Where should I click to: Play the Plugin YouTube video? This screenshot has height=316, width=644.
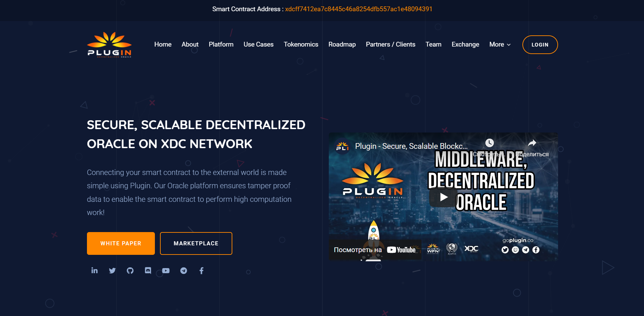(x=443, y=197)
